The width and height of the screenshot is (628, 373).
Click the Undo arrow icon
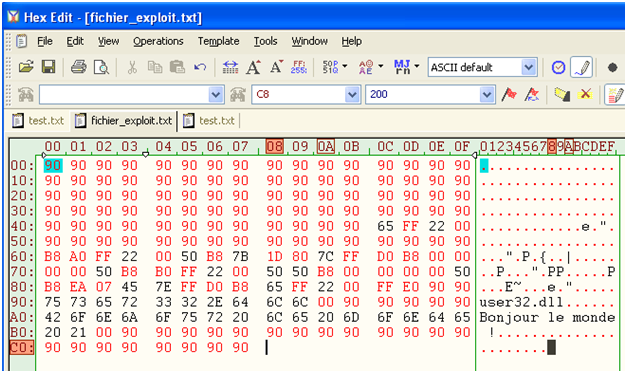click(200, 67)
